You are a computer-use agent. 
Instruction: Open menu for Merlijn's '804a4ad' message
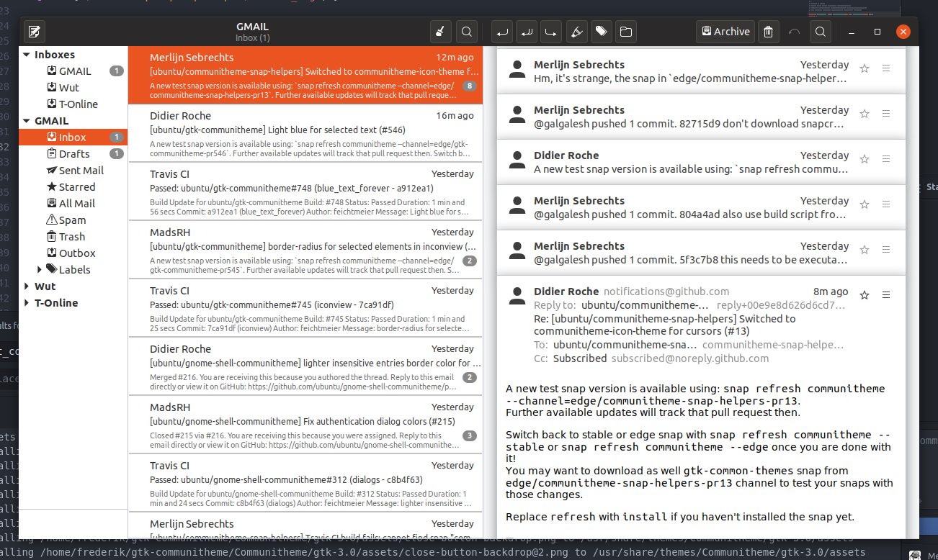pyautogui.click(x=886, y=204)
